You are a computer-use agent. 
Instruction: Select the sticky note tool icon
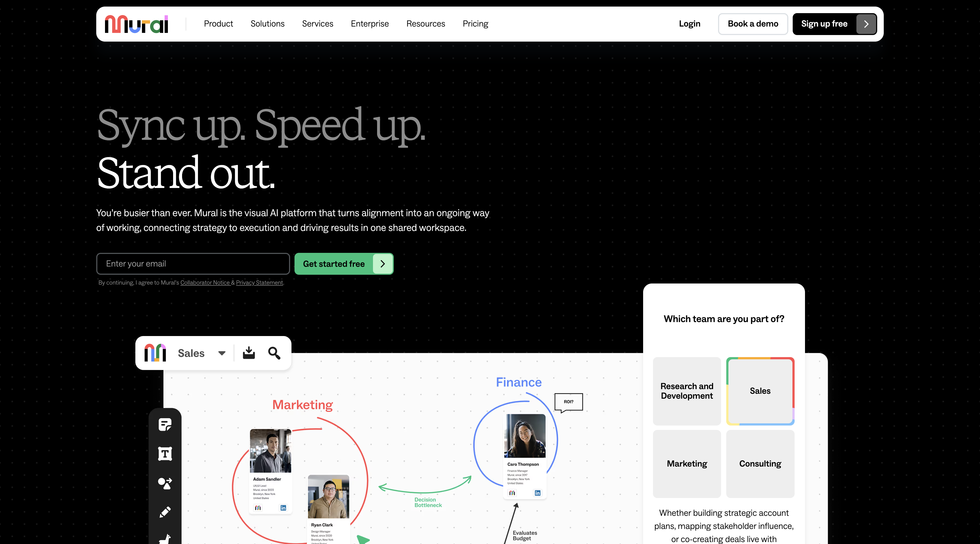165,424
